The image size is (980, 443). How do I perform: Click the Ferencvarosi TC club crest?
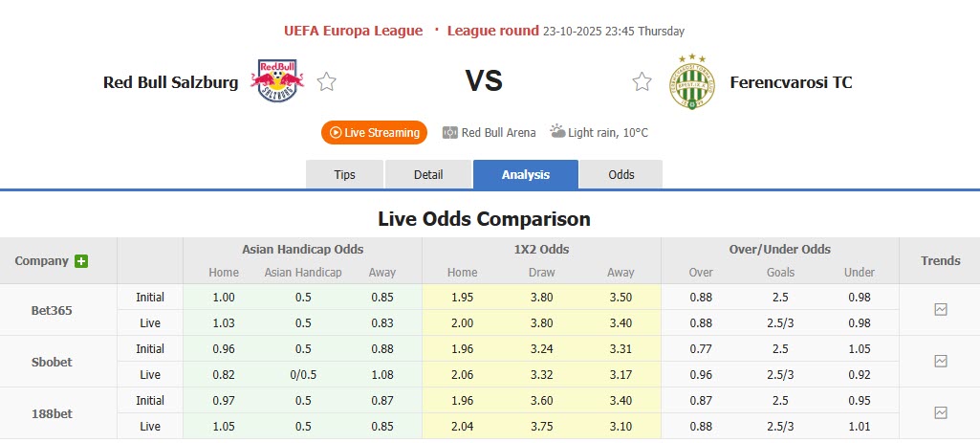coord(692,81)
